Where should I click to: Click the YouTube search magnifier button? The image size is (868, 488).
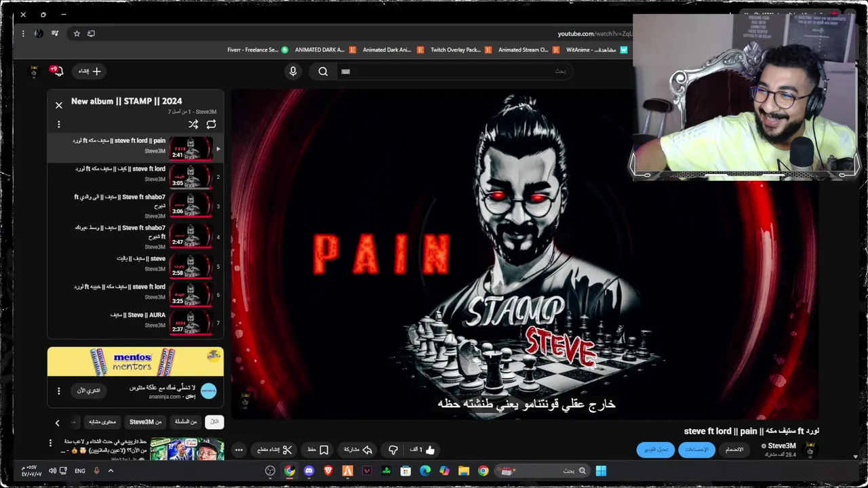point(323,71)
